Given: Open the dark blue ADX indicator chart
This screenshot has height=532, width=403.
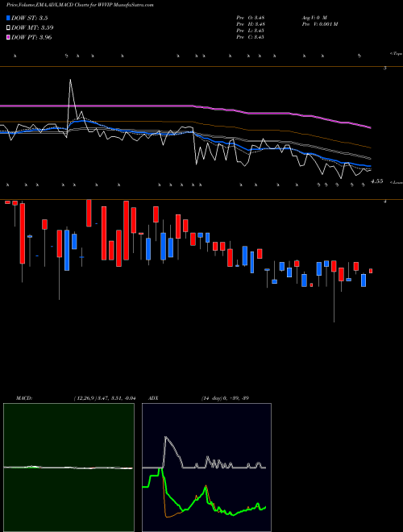Looking at the screenshot, I should click(206, 468).
